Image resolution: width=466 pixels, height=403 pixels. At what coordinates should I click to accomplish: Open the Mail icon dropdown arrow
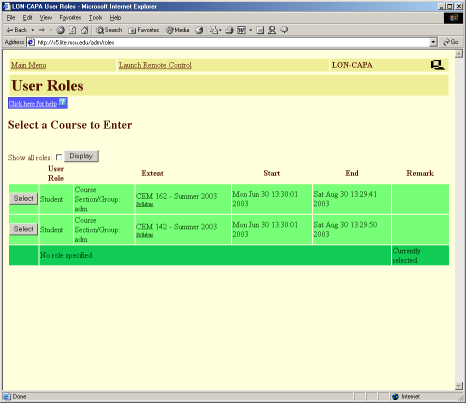[x=220, y=30]
